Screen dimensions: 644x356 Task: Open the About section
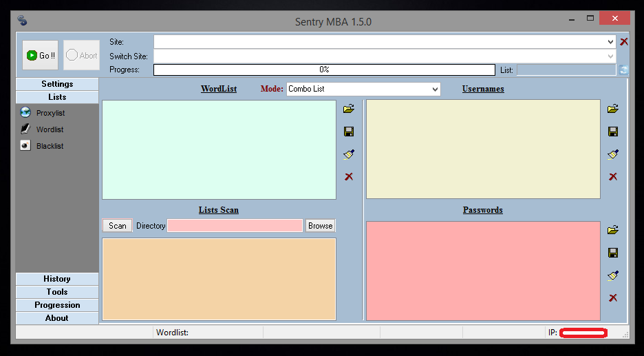pyautogui.click(x=57, y=318)
